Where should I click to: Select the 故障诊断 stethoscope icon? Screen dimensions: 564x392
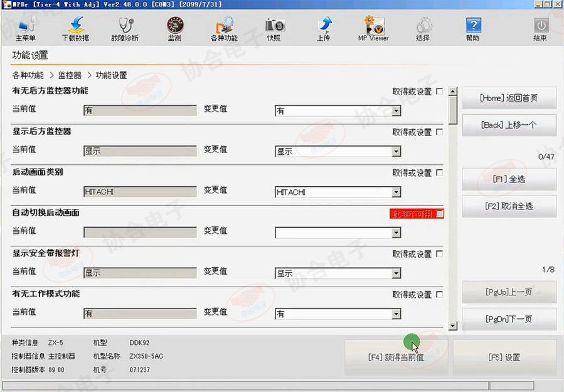(125, 29)
